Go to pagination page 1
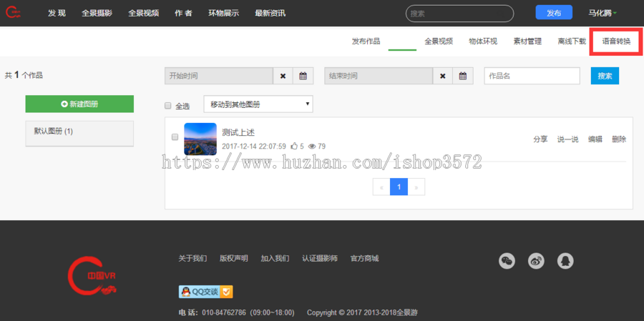The height and width of the screenshot is (321, 644). coord(399,187)
